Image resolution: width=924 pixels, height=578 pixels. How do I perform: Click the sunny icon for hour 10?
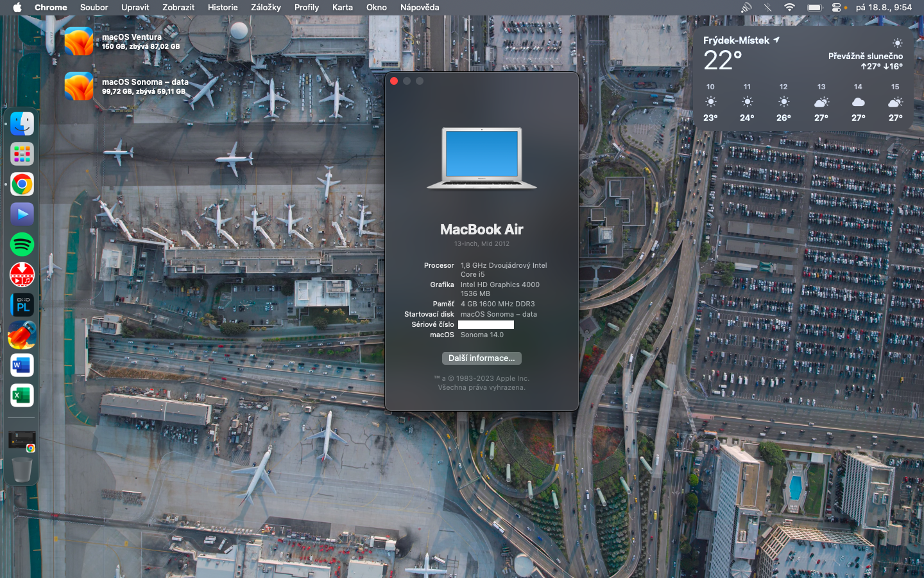(710, 102)
